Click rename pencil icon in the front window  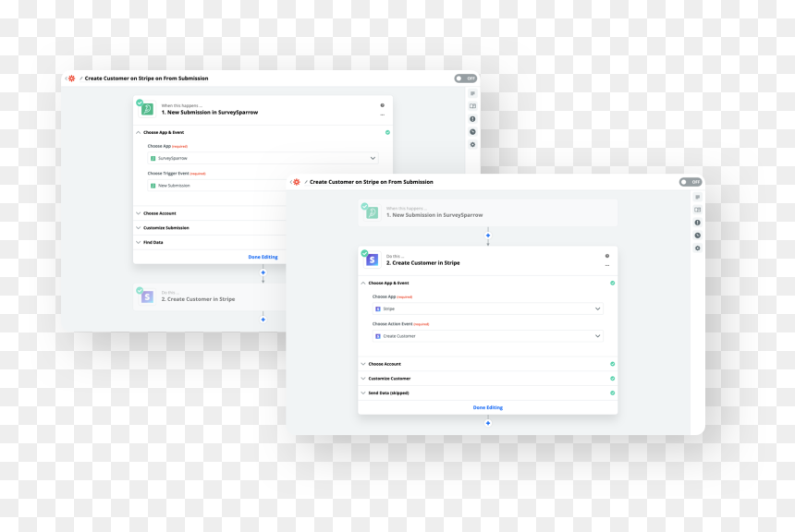click(306, 182)
